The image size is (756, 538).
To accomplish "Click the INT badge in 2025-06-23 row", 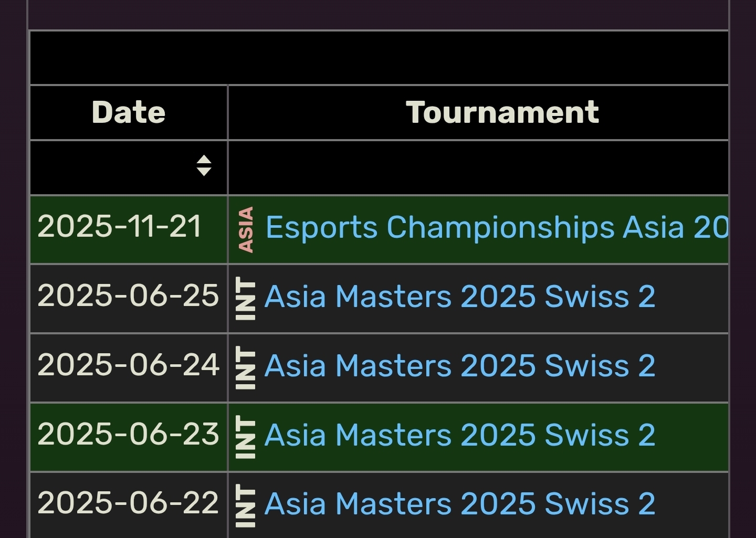I will [246, 437].
